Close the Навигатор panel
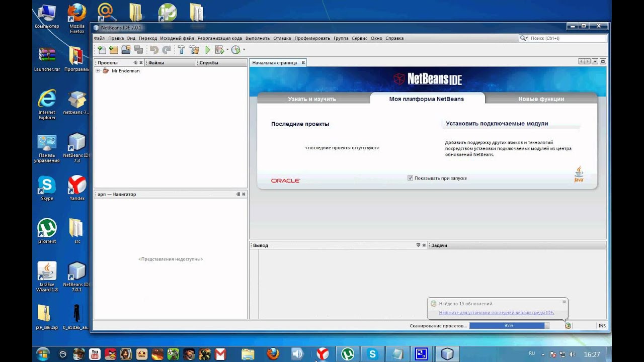644x362 pixels. point(244,194)
